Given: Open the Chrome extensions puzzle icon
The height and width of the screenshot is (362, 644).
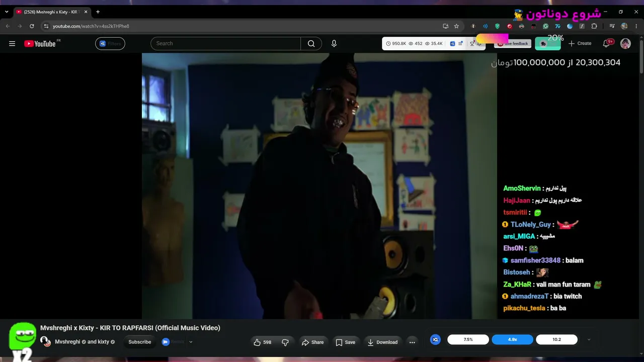Looking at the screenshot, I should [x=594, y=26].
